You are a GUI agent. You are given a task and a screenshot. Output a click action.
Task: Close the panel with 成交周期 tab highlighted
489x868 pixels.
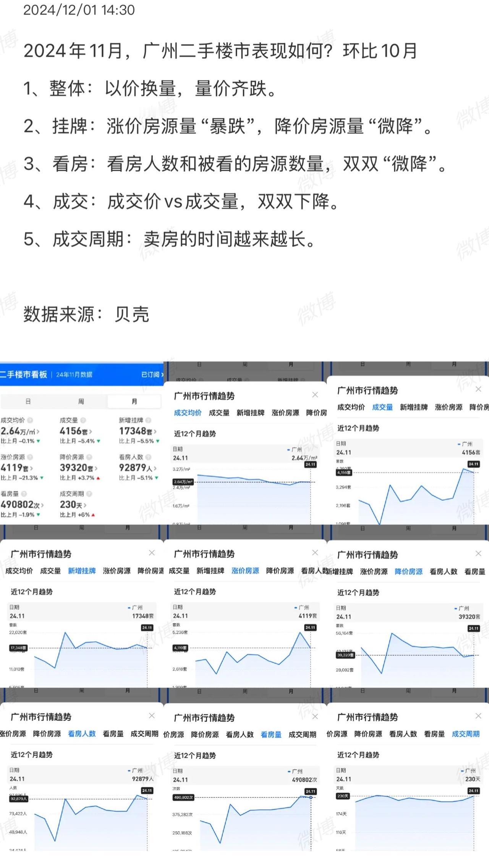pos(478,716)
